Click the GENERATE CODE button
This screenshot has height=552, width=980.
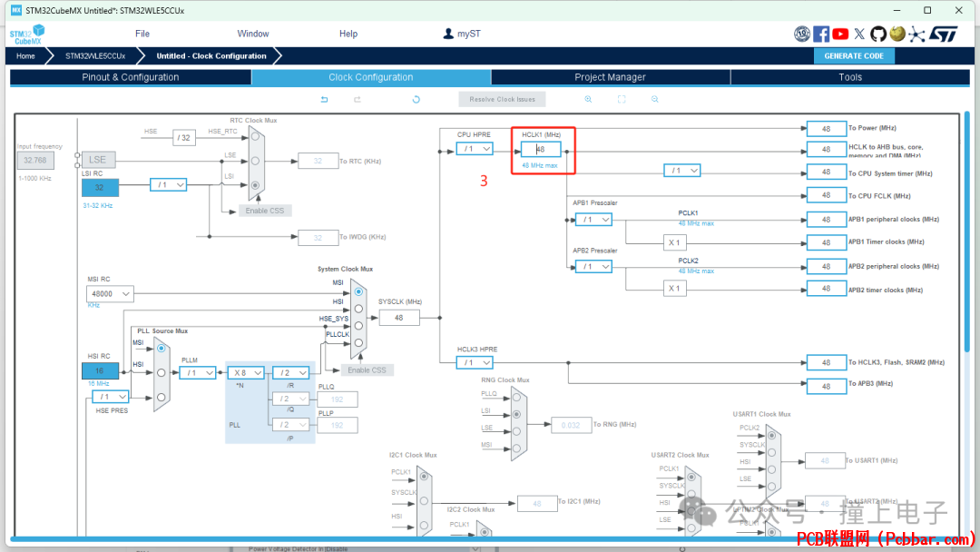pos(854,55)
